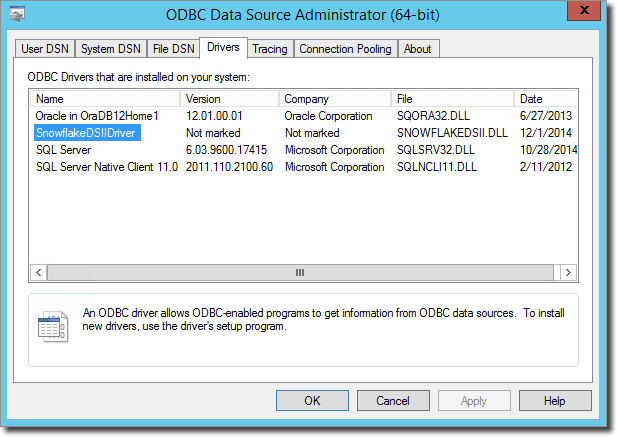Click the Apply button
Image resolution: width=617 pixels, height=437 pixels.
pyautogui.click(x=474, y=400)
